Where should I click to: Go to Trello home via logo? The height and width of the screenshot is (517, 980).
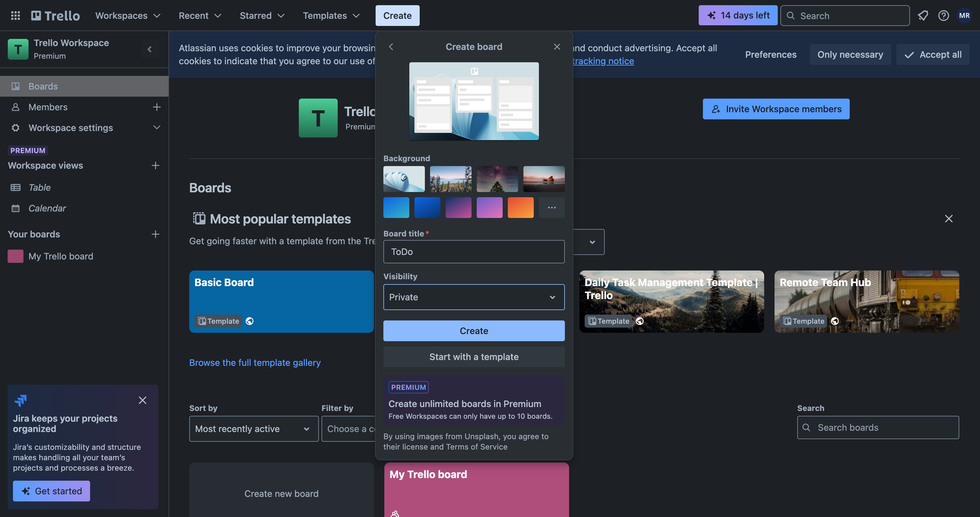(55, 16)
